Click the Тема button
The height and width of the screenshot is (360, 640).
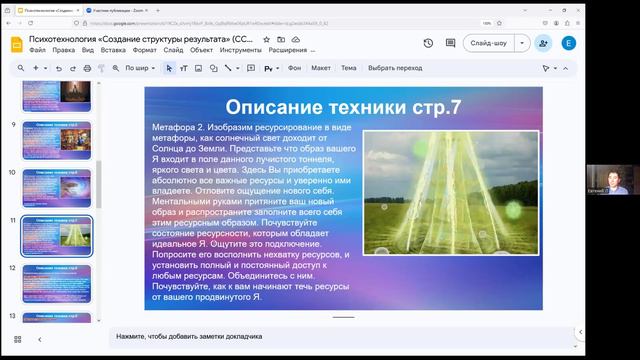tap(349, 68)
